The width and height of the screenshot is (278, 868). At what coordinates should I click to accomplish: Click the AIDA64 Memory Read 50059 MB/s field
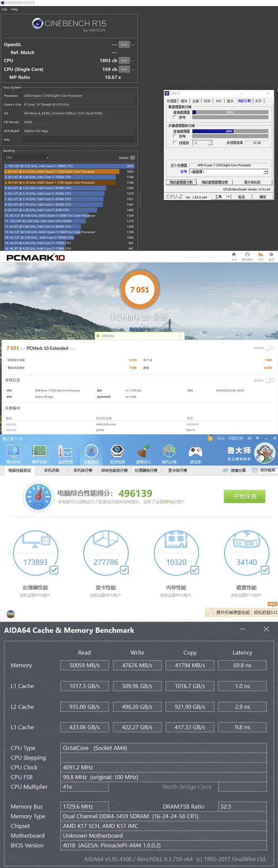(85, 665)
